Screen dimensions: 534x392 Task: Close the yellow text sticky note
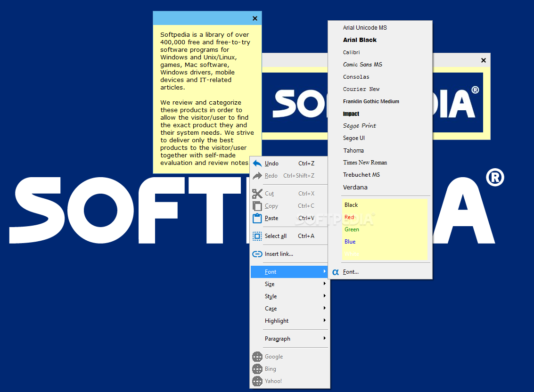click(x=255, y=18)
